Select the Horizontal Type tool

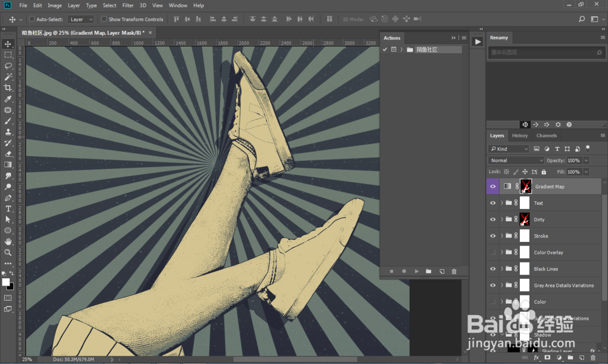(x=8, y=208)
